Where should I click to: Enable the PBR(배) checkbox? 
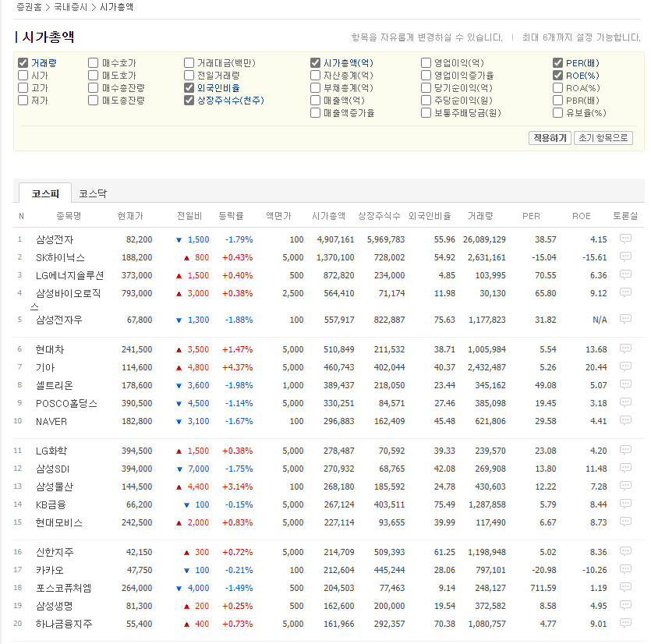557,101
